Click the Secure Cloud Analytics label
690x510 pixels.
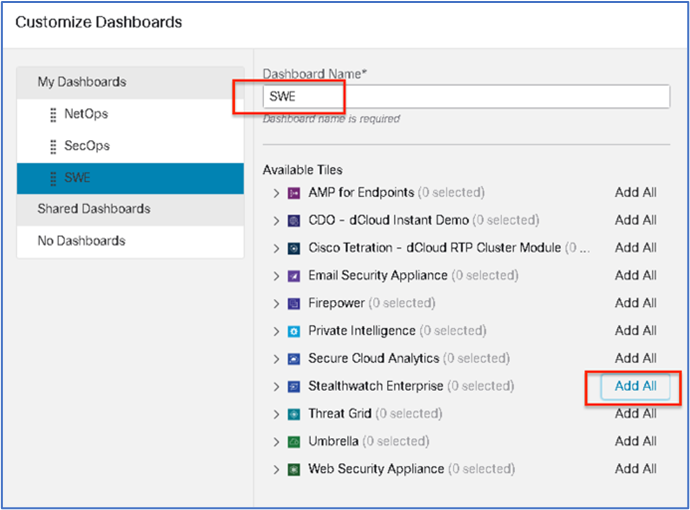point(374,359)
